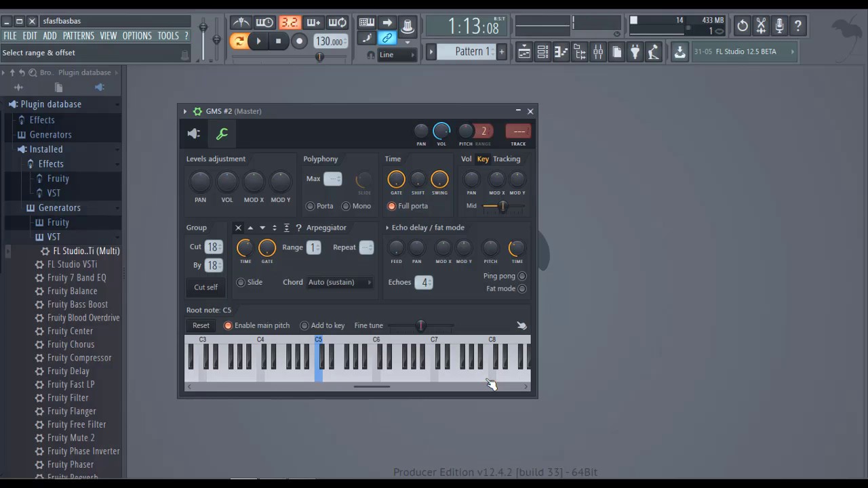Open the tempo tapper icon
Image resolution: width=868 pixels, height=488 pixels.
[x=653, y=52]
